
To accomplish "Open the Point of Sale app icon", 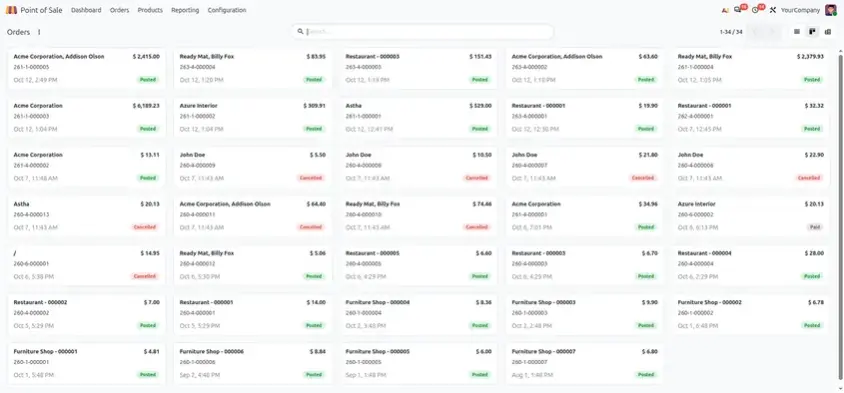I will [11, 10].
